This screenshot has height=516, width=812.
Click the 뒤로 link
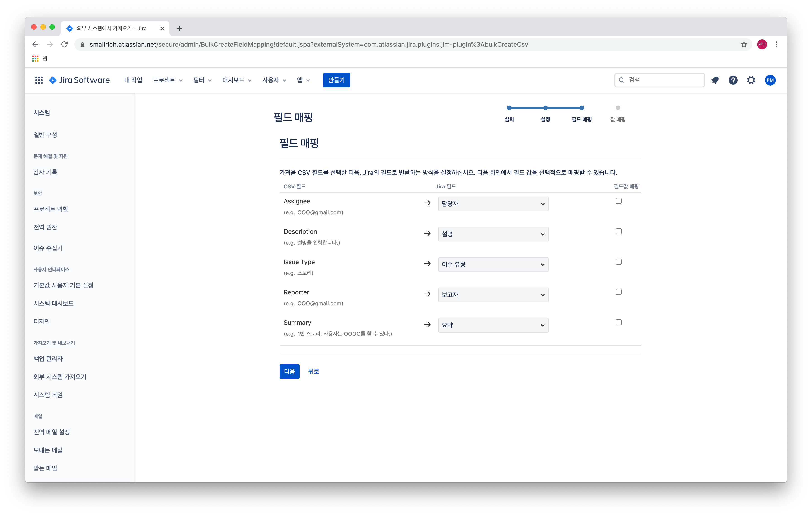[x=313, y=371]
